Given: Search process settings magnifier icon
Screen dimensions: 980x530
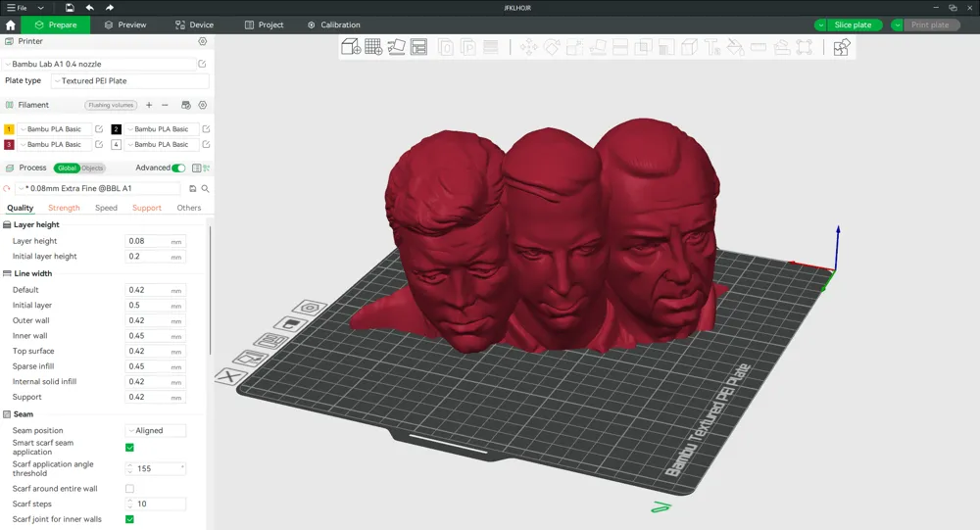Looking at the screenshot, I should coord(205,188).
